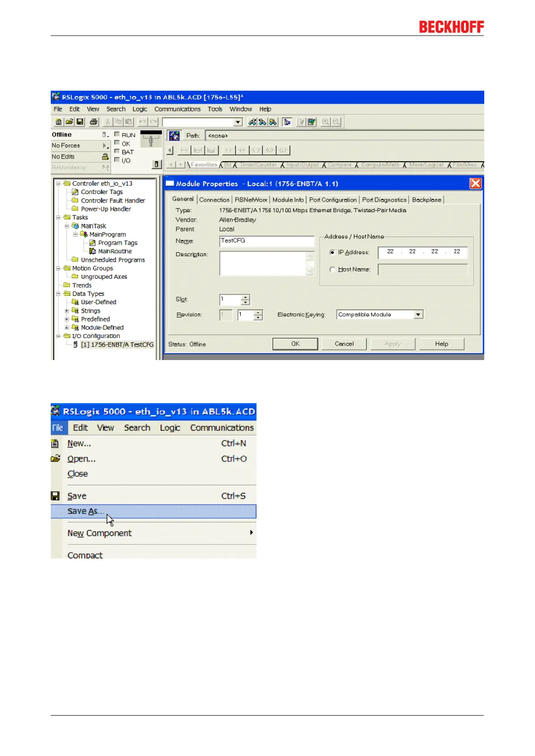Click the ENBT module icon under I/O Configuration
This screenshot has height=756, width=535.
(75, 344)
